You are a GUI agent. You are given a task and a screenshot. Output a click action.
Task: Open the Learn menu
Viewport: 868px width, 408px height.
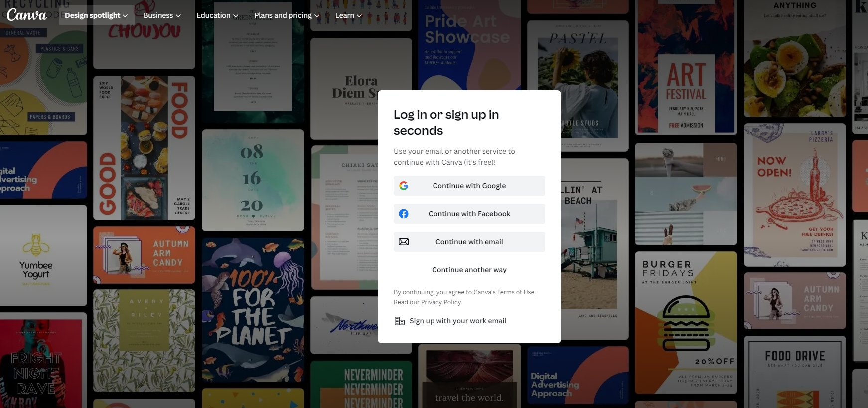pyautogui.click(x=348, y=15)
